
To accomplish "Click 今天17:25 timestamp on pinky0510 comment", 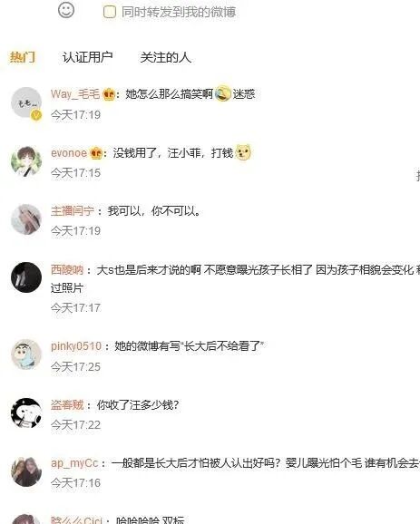I will 75,367.
